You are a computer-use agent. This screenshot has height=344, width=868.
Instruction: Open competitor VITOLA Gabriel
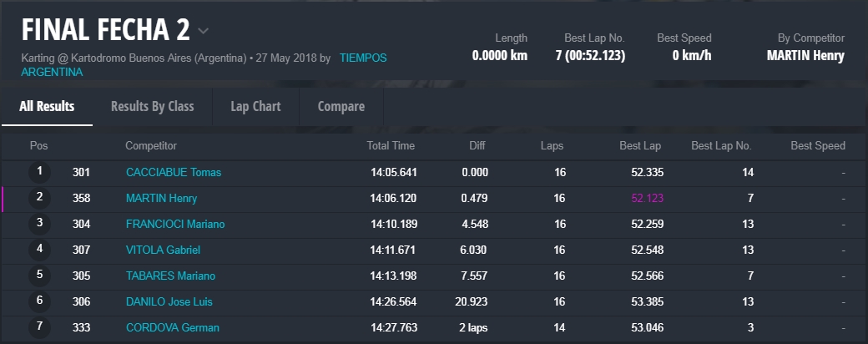[x=163, y=250]
